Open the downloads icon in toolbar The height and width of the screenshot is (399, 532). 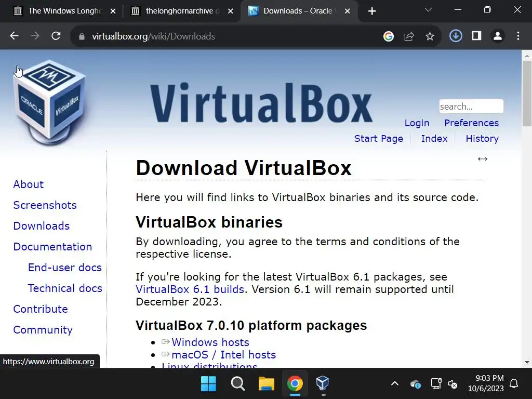click(x=456, y=36)
